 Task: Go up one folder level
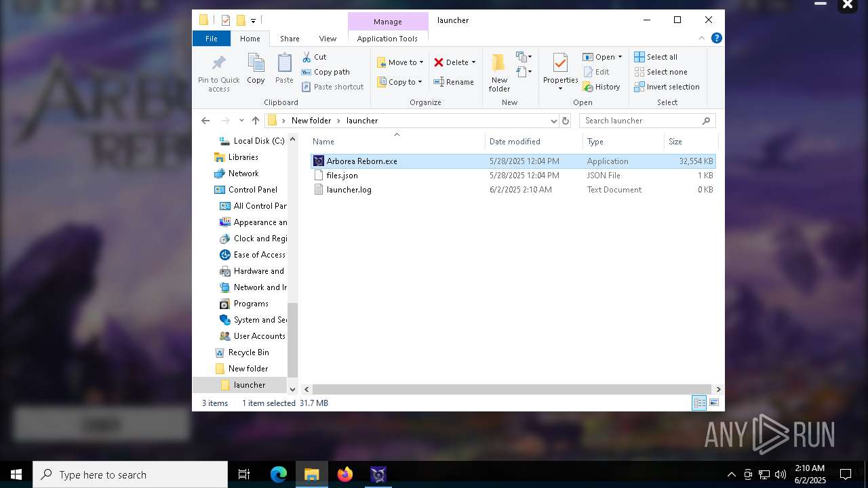255,121
